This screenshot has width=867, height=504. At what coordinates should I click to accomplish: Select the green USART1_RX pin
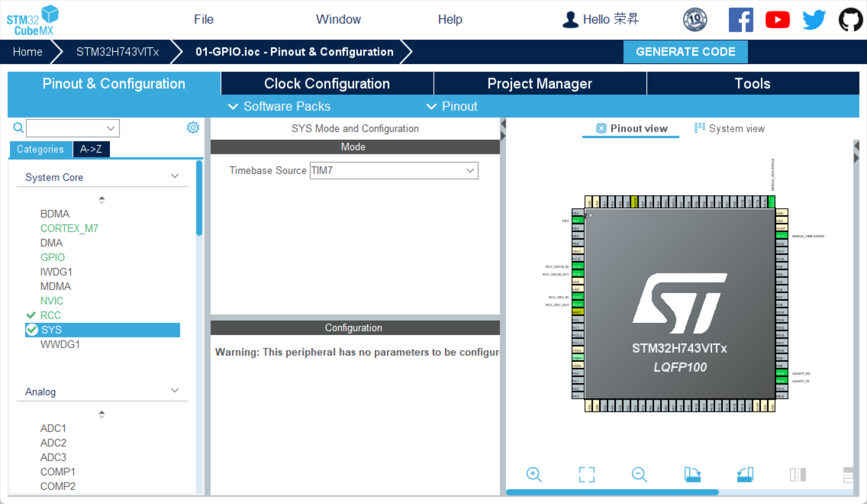click(x=781, y=373)
